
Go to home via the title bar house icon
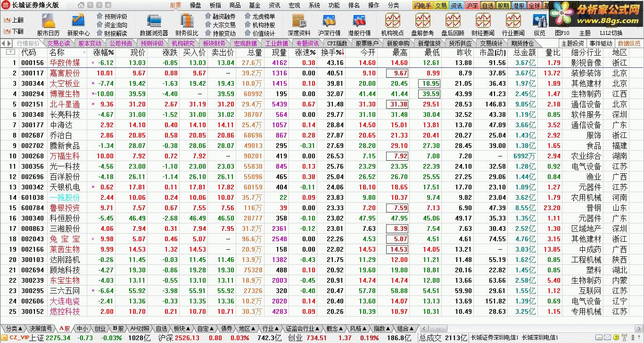81,6
